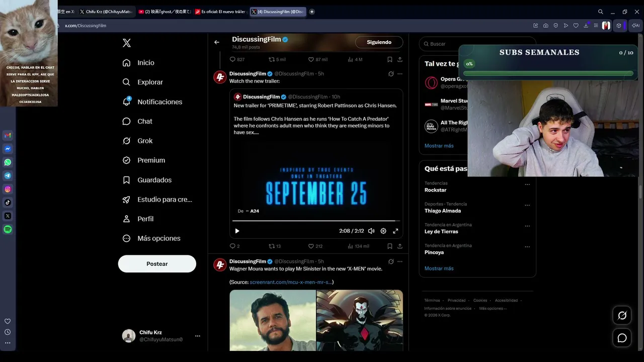644x362 pixels.
Task: Open Gmail in the browser sidebar
Action: click(8, 135)
